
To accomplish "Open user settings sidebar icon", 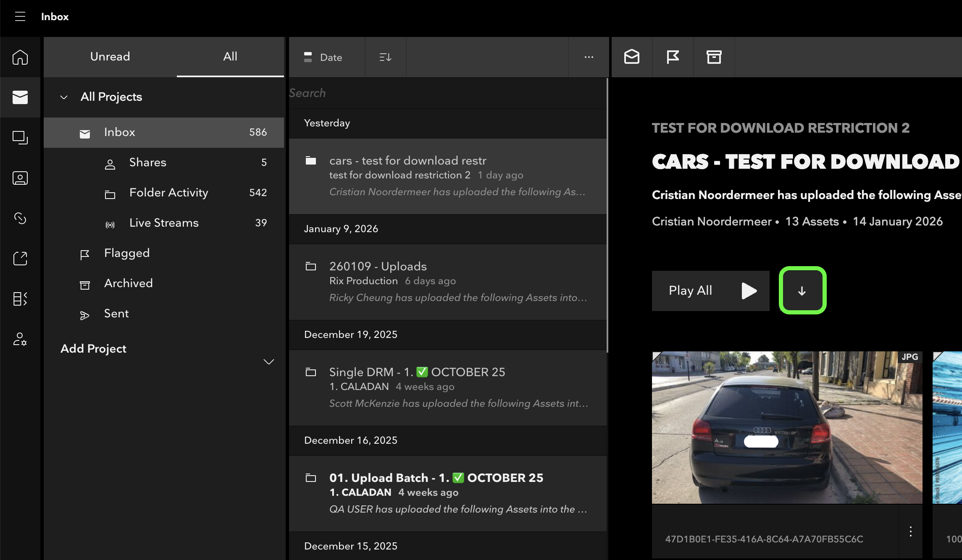I will tap(20, 339).
